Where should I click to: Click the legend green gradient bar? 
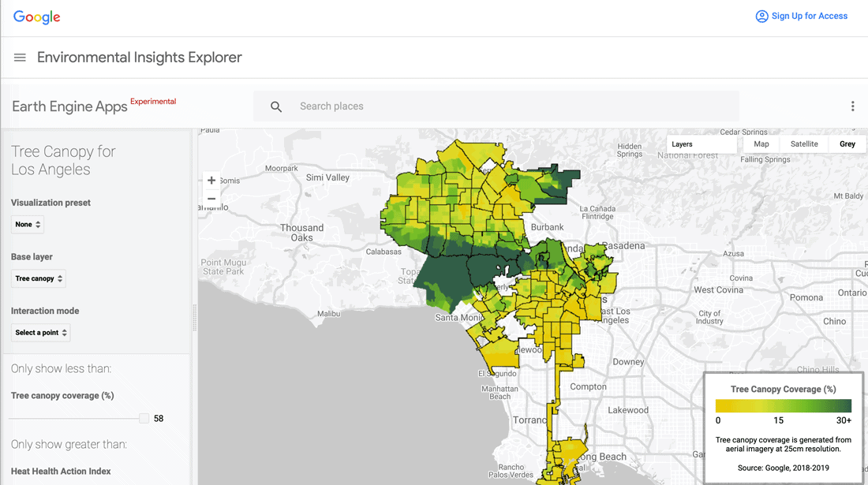click(784, 406)
